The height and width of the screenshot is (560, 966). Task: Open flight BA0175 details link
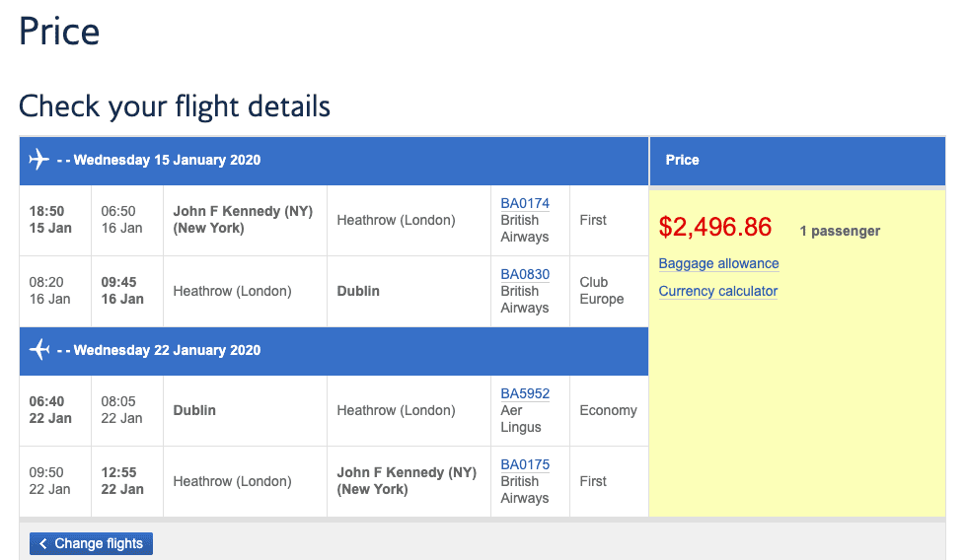click(x=525, y=464)
